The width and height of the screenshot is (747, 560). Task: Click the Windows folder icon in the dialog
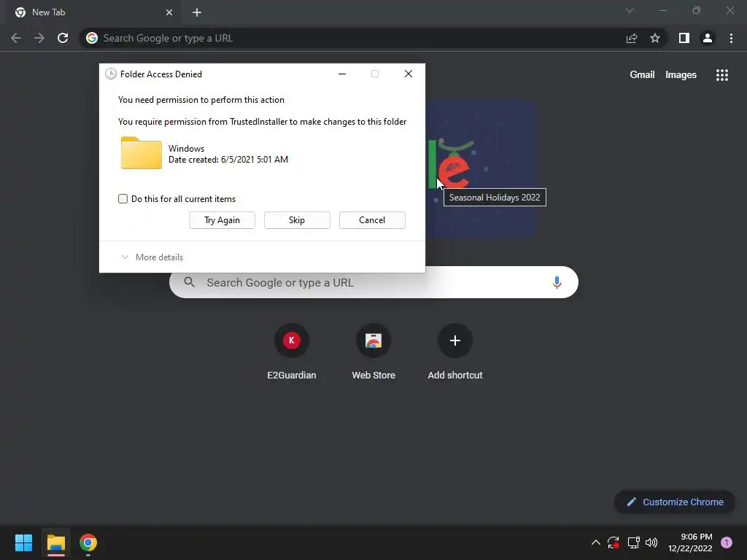pos(141,153)
